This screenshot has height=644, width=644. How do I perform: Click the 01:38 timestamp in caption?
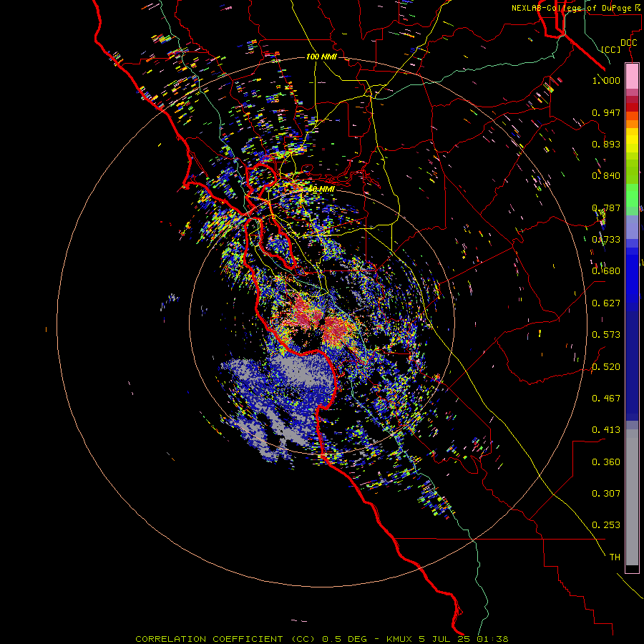[x=492, y=639]
